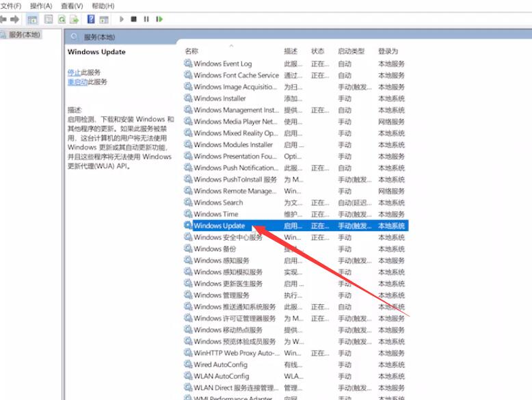Select Windows Push Notification service row

coord(295,168)
